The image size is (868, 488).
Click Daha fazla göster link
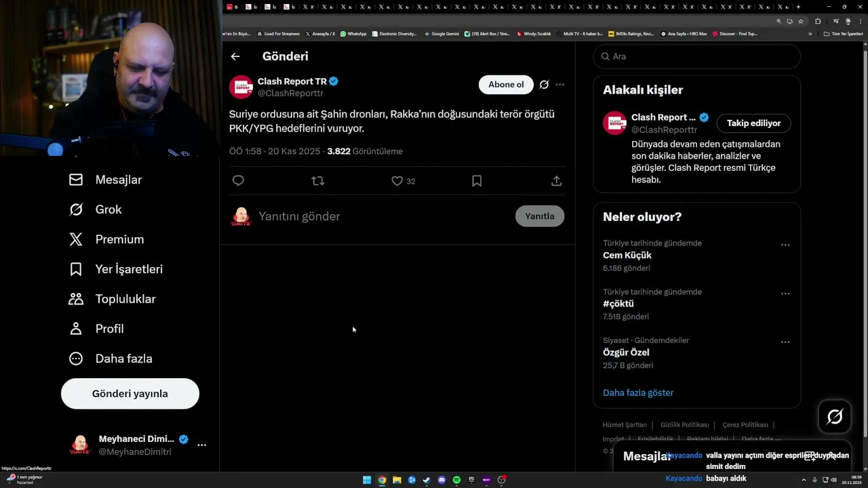pyautogui.click(x=638, y=392)
